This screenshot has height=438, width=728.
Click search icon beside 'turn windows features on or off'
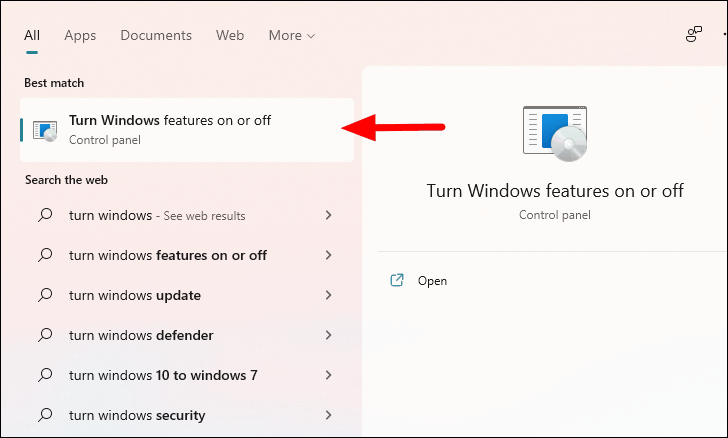[x=45, y=255]
